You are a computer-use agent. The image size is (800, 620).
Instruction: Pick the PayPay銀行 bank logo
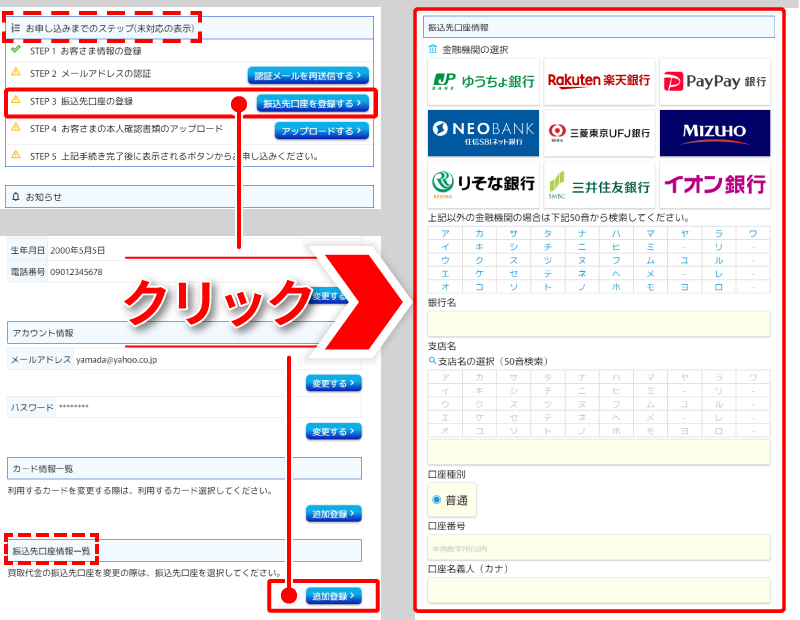click(714, 81)
